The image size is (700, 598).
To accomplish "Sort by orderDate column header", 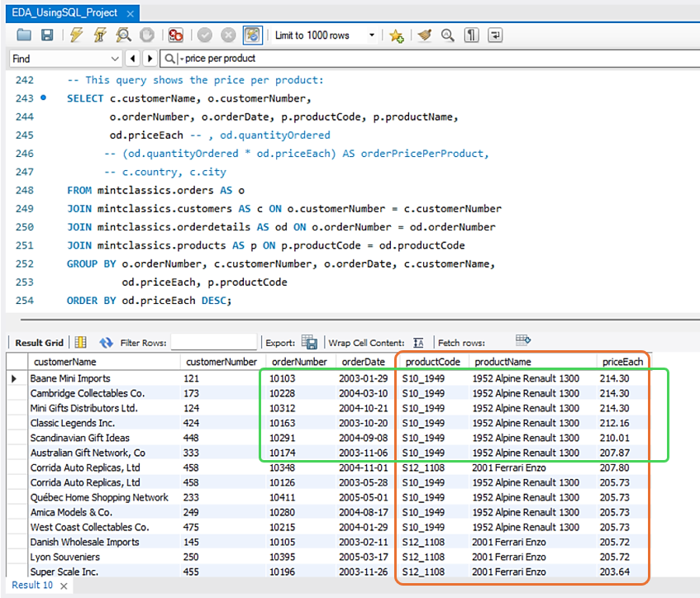I will 364,362.
